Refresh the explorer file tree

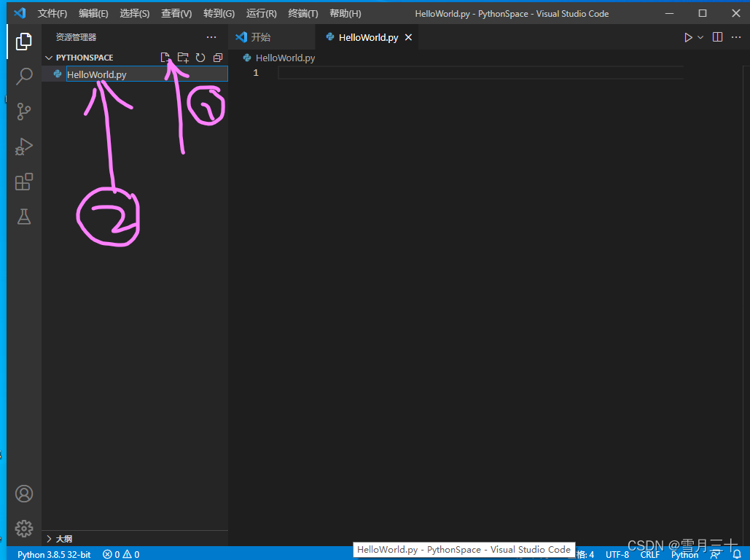[x=200, y=58]
